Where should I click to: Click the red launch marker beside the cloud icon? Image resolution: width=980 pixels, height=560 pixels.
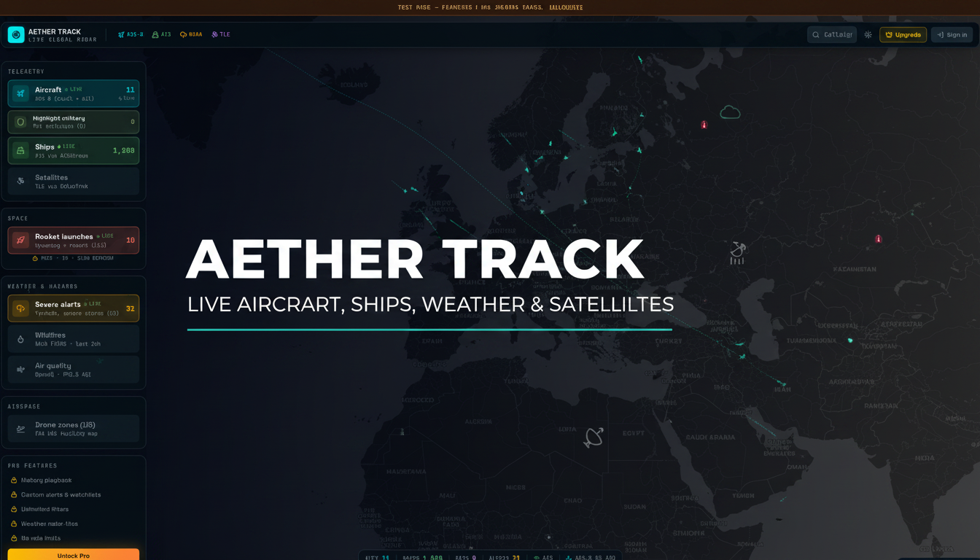[x=704, y=125]
